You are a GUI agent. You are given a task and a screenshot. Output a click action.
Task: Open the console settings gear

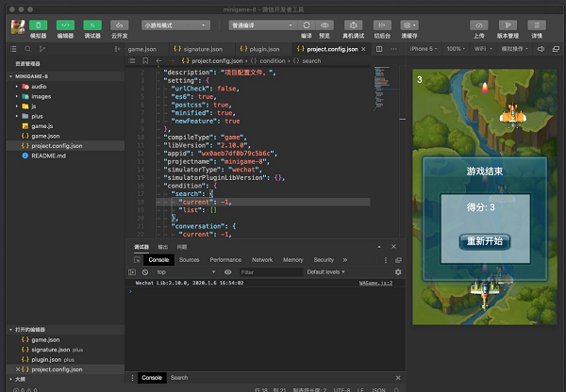pyautogui.click(x=398, y=272)
